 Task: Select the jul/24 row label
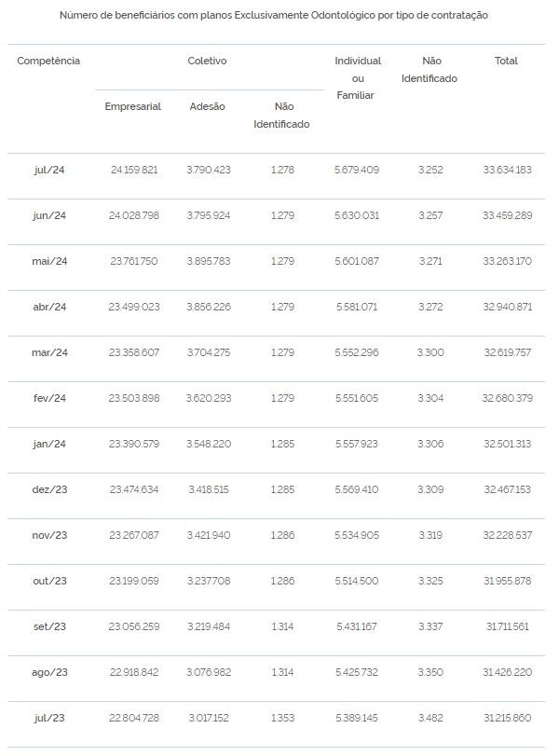click(49, 170)
